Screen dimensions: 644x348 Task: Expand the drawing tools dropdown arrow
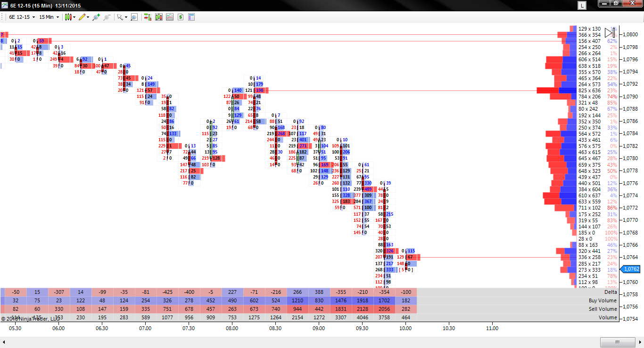pos(88,17)
